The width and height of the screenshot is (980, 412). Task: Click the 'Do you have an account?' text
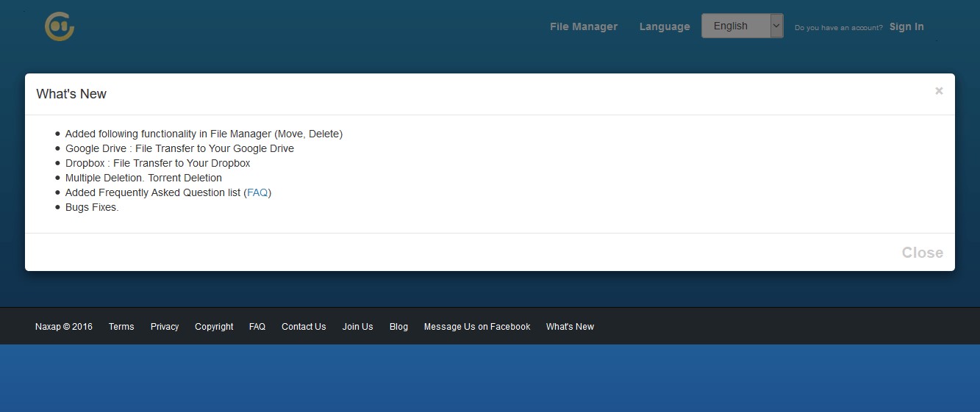tap(838, 28)
